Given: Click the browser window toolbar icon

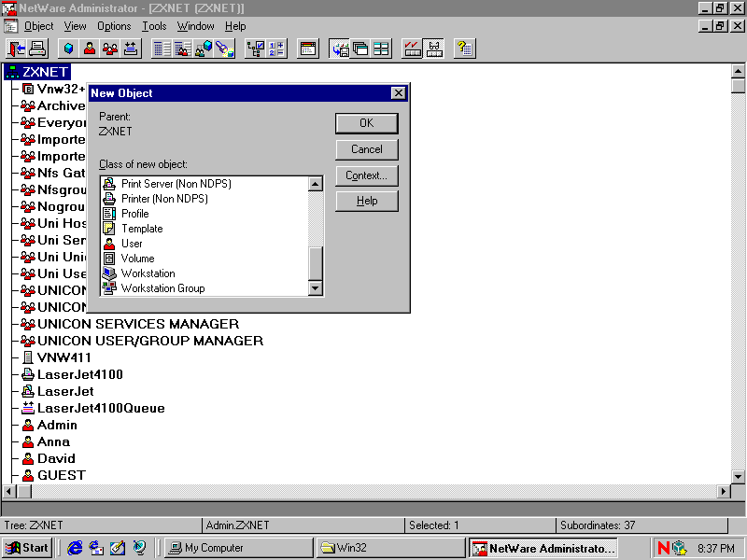Looking at the screenshot, I should 308,49.
